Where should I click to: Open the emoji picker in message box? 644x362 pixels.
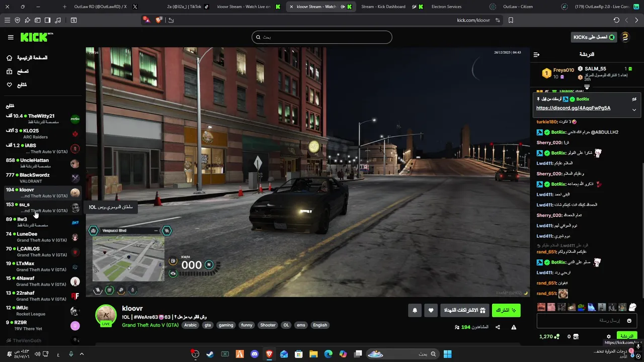pos(629,321)
